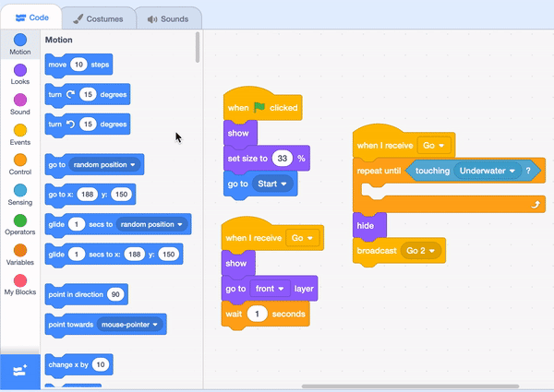This screenshot has height=392, width=554.
Task: Select the Variables category circle
Action: (x=20, y=250)
